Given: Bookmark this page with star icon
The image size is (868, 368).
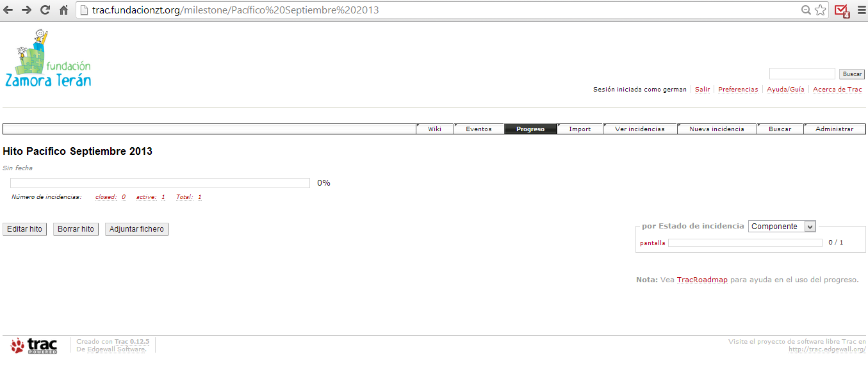Looking at the screenshot, I should (x=821, y=10).
